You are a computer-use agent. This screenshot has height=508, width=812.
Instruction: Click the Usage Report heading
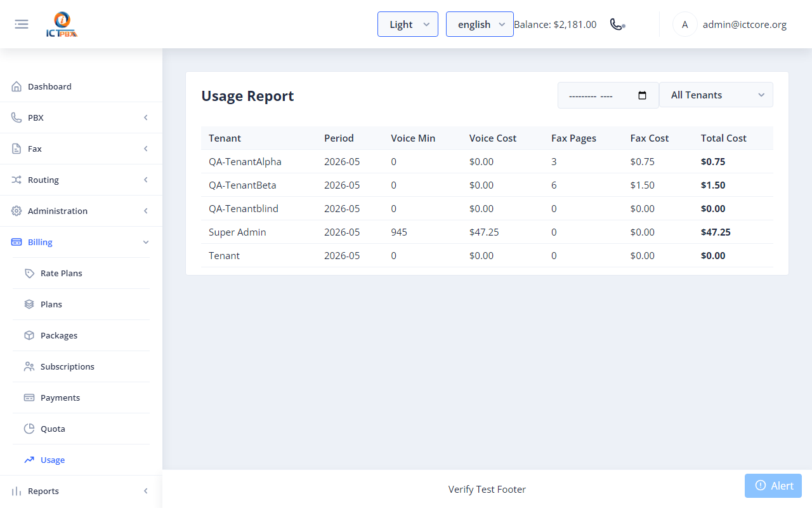click(x=247, y=96)
